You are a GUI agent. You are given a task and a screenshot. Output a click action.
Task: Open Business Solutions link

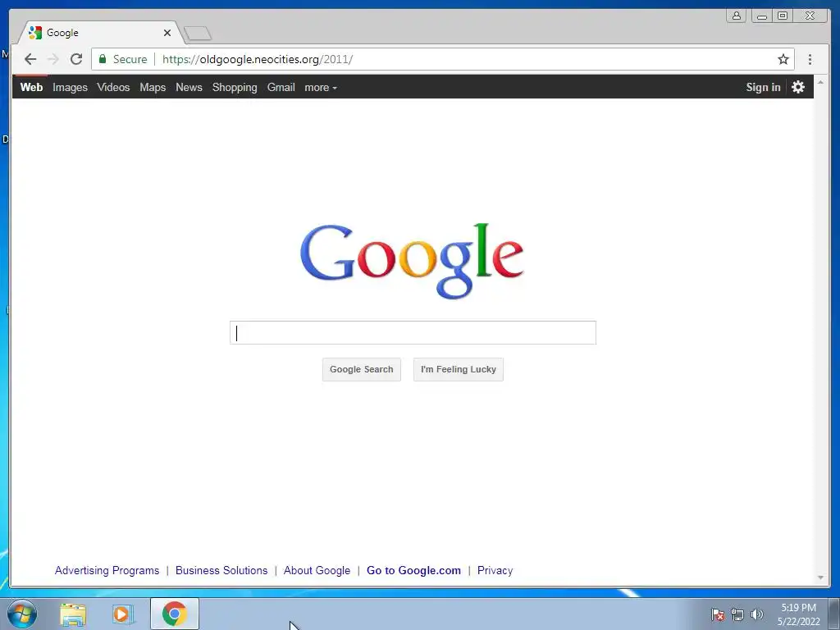coord(221,571)
